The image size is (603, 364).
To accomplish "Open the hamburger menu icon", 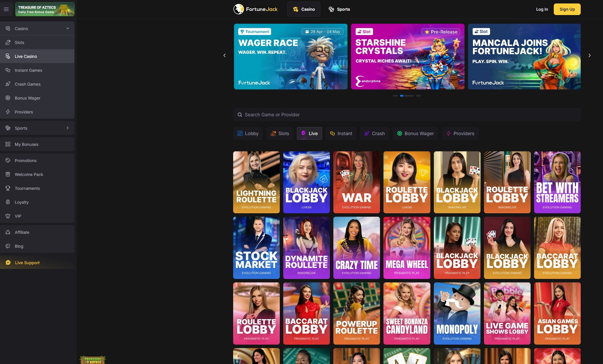I will coord(6,9).
